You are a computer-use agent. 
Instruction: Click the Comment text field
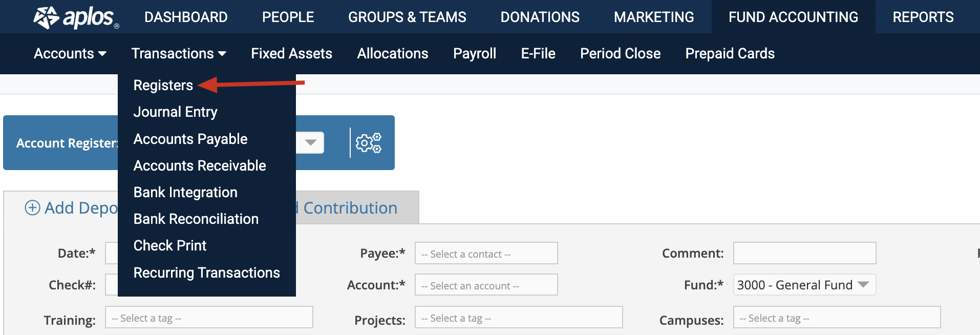pyautogui.click(x=804, y=253)
